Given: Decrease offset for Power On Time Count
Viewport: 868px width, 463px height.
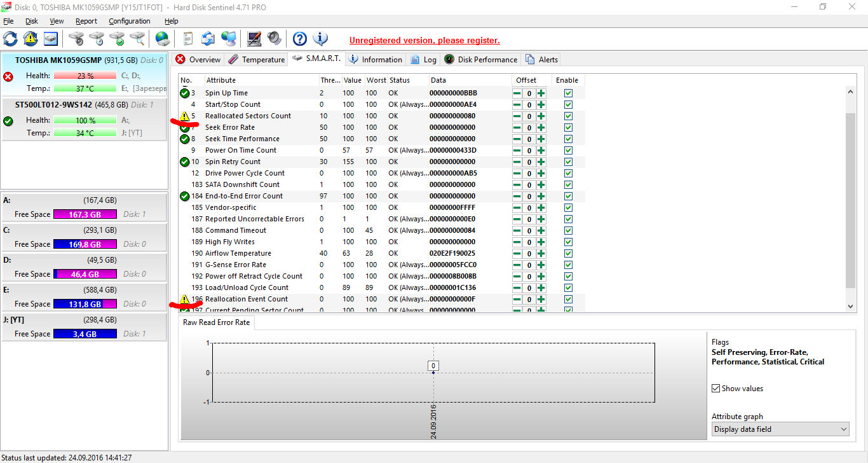Looking at the screenshot, I should click(x=517, y=150).
